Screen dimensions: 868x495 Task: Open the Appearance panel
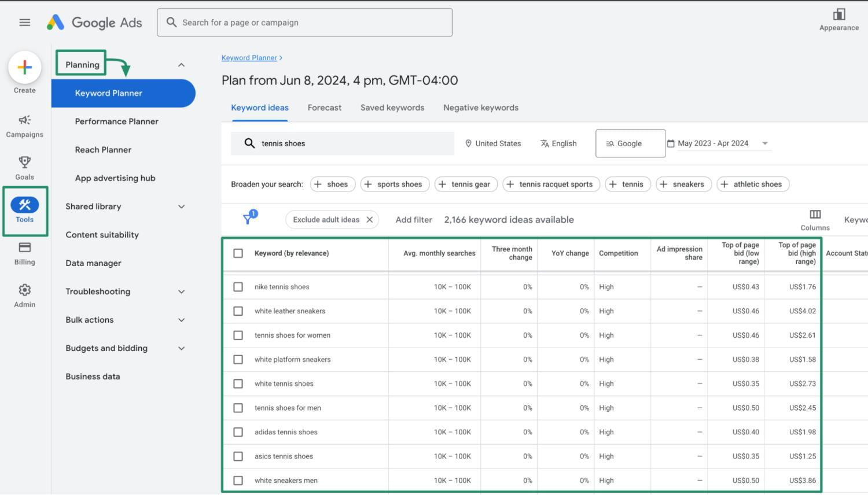coord(838,19)
